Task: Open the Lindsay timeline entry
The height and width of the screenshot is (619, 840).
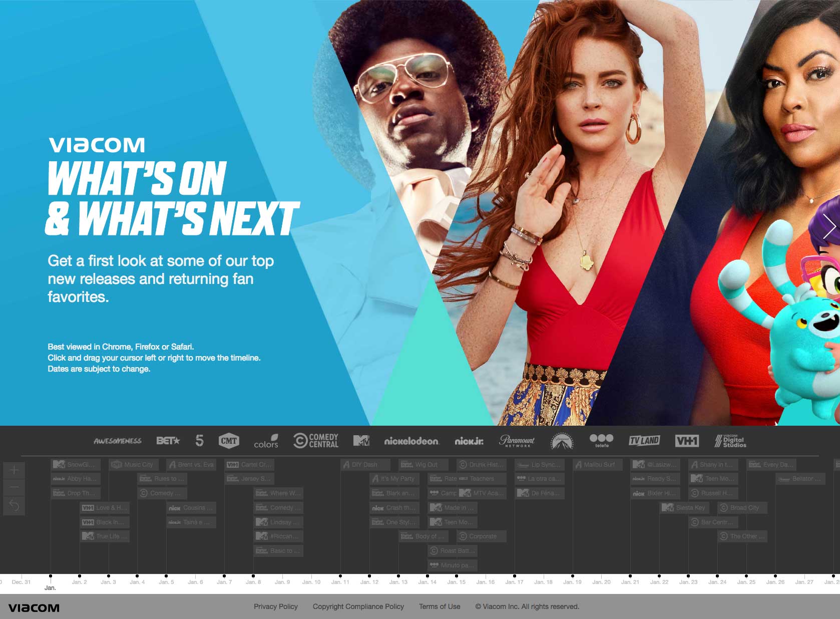Action: (x=279, y=522)
